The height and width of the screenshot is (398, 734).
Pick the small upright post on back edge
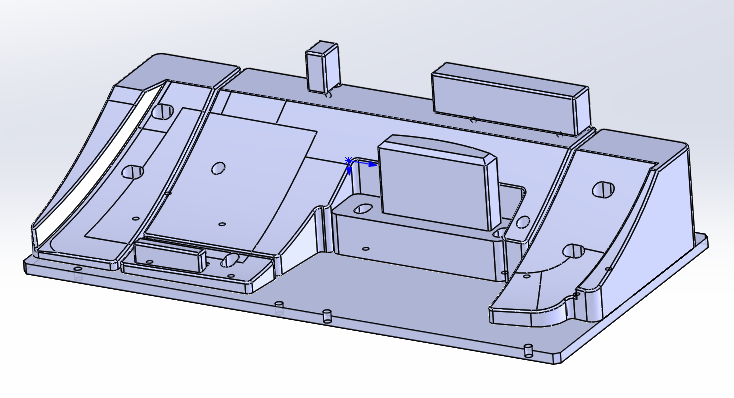[x=322, y=66]
